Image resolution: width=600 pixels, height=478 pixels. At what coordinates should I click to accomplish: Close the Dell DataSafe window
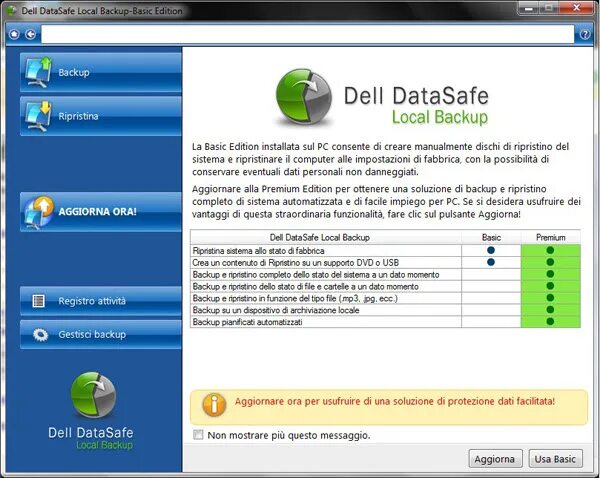(x=577, y=8)
